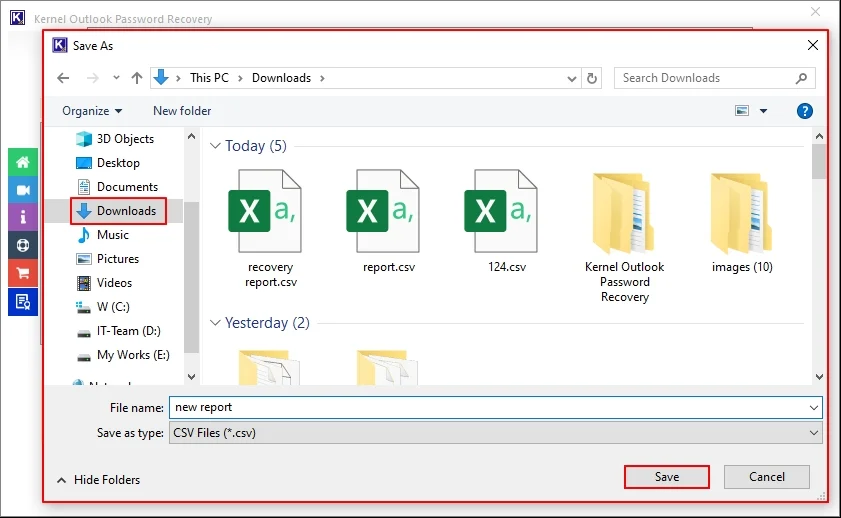Click the Save As dialog title icon

[x=60, y=45]
